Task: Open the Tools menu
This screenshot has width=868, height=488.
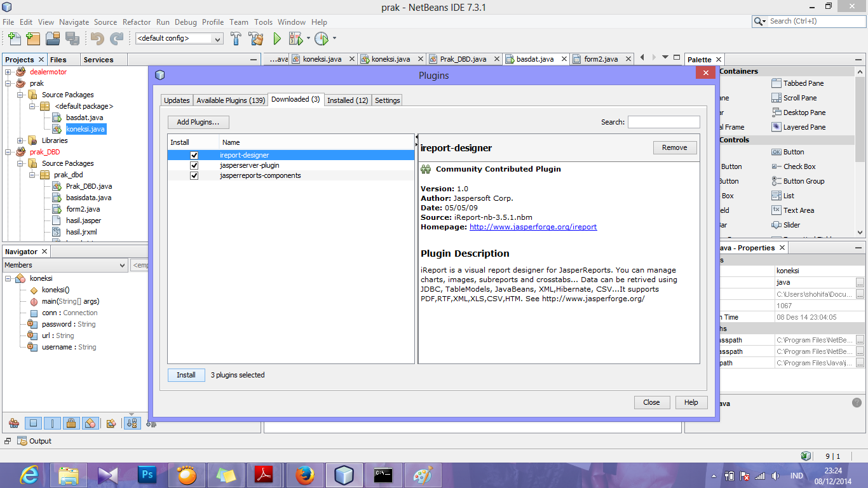Action: [263, 22]
